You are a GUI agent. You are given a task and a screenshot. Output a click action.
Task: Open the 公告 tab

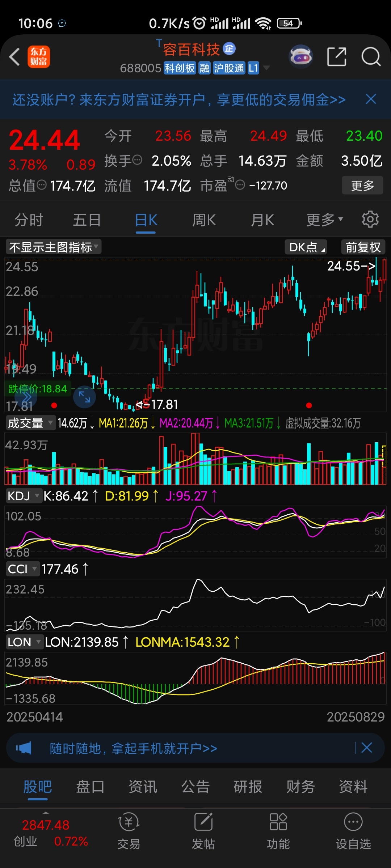coord(195,787)
